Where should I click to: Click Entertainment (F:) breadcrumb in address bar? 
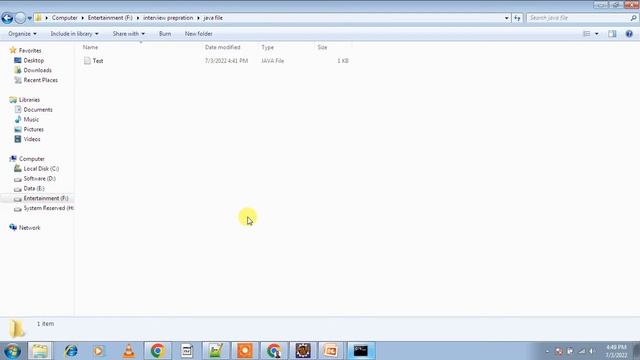110,18
